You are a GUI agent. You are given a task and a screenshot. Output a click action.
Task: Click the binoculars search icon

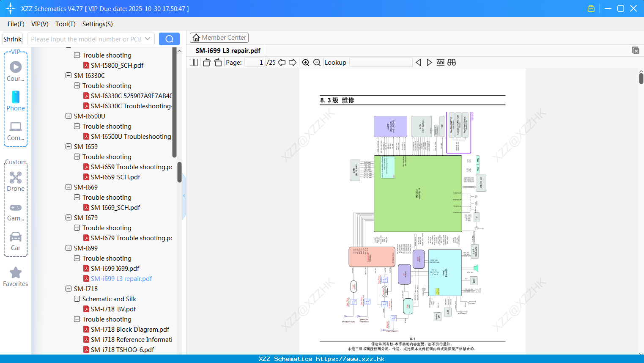click(x=452, y=62)
